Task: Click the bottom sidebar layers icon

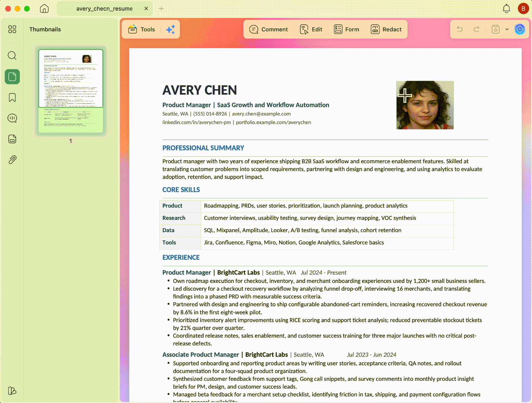Action: (x=12, y=390)
